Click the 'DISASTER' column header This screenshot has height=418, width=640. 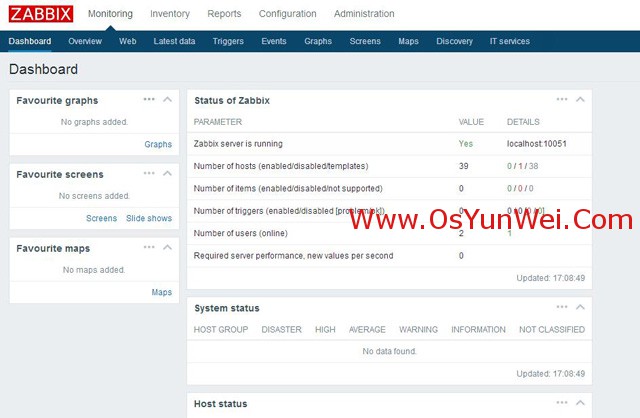click(x=282, y=329)
